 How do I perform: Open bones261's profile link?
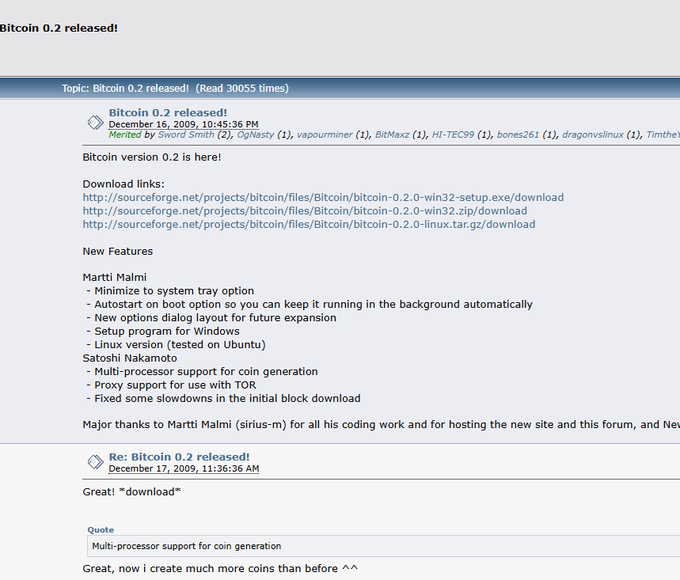tap(518, 135)
